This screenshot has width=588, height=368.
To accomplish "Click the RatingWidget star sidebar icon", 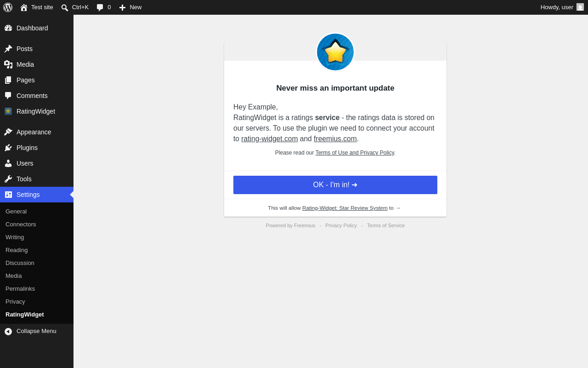I will [x=8, y=111].
